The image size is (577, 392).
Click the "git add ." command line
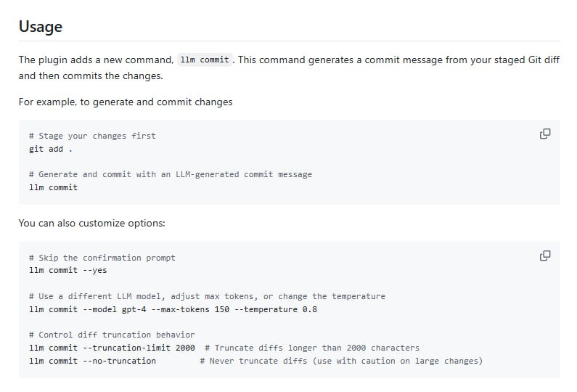[x=51, y=149]
